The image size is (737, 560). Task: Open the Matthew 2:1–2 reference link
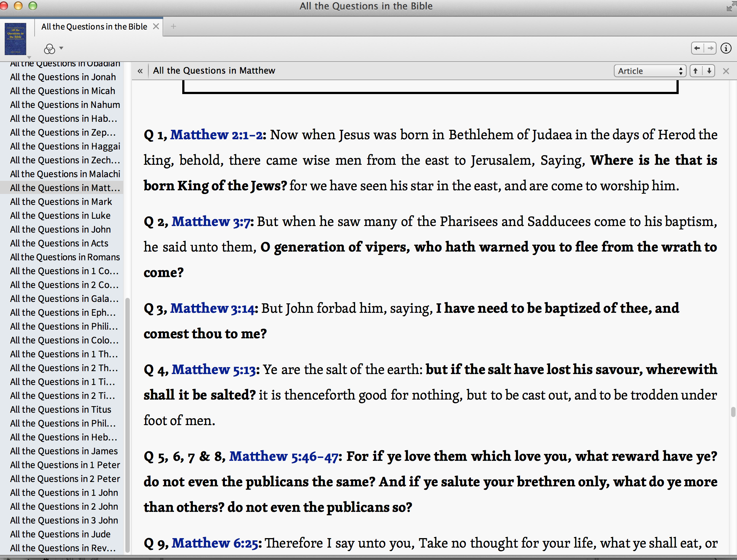pyautogui.click(x=216, y=135)
